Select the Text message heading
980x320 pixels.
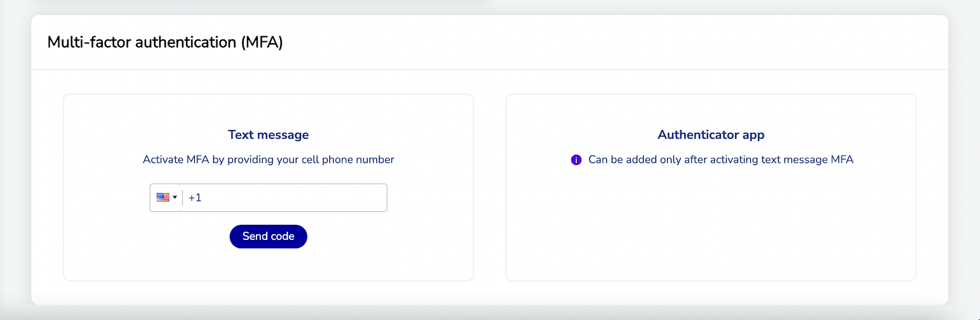(268, 135)
